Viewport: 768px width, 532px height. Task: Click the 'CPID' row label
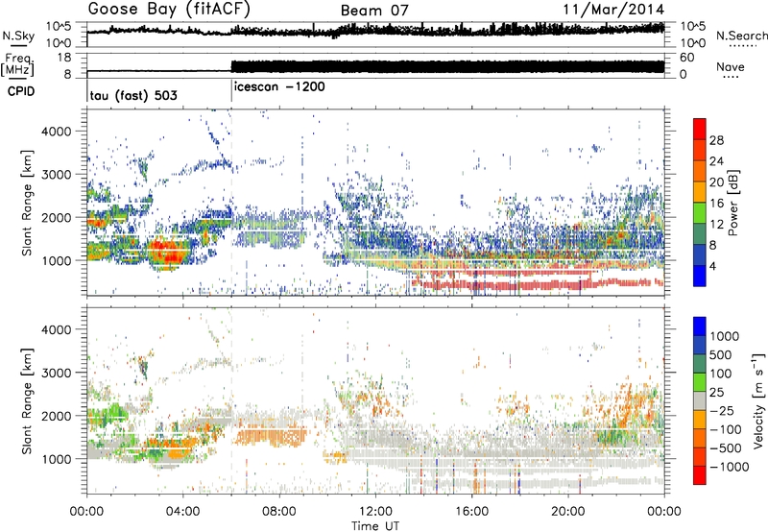point(20,91)
